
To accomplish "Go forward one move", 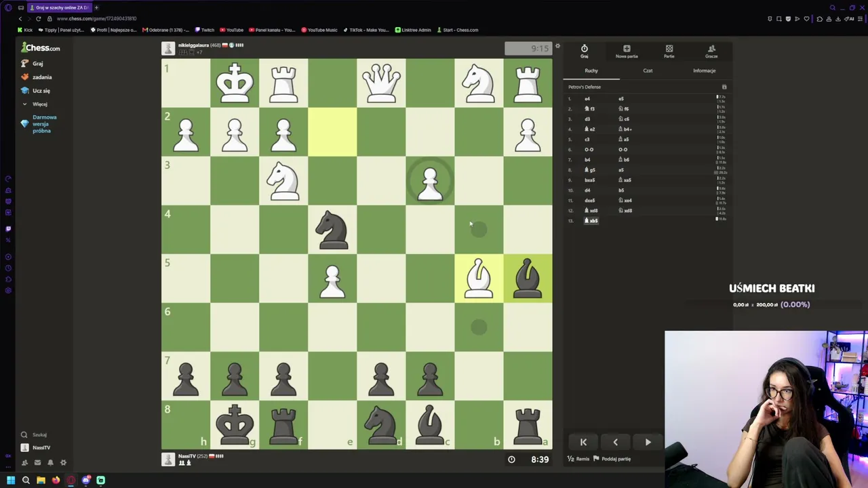I will coord(648,442).
